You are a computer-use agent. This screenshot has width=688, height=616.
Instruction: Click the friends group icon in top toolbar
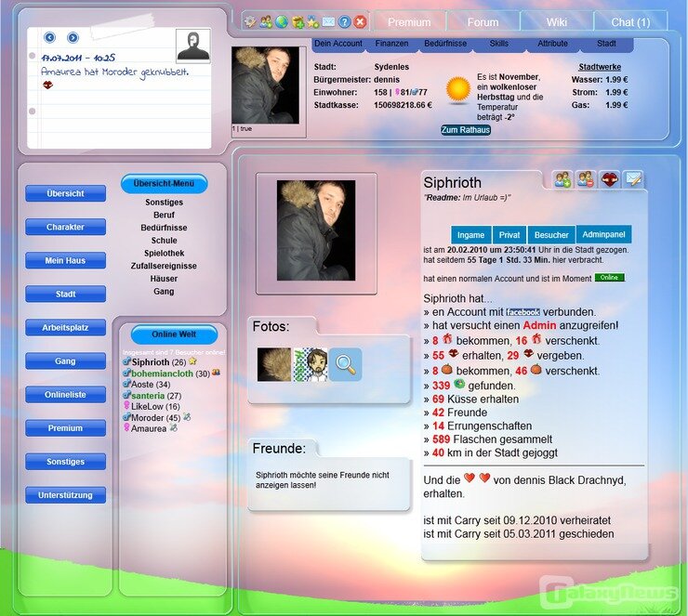click(266, 21)
